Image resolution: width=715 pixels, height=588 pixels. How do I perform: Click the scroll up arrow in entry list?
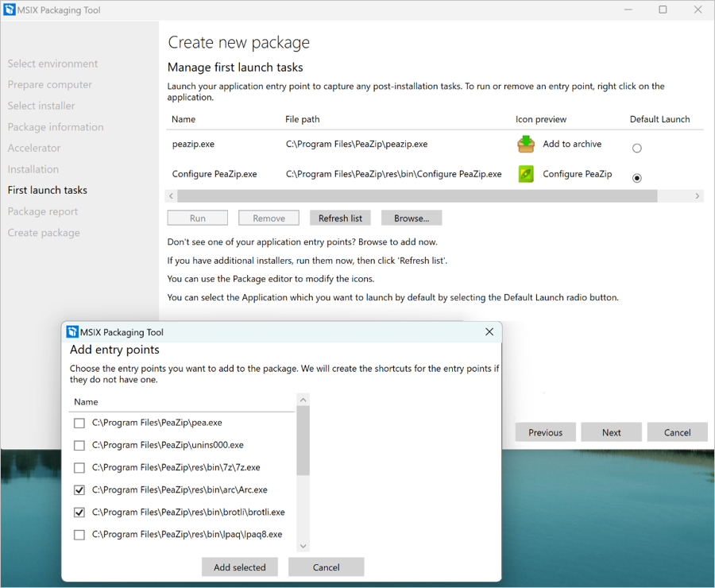point(303,400)
